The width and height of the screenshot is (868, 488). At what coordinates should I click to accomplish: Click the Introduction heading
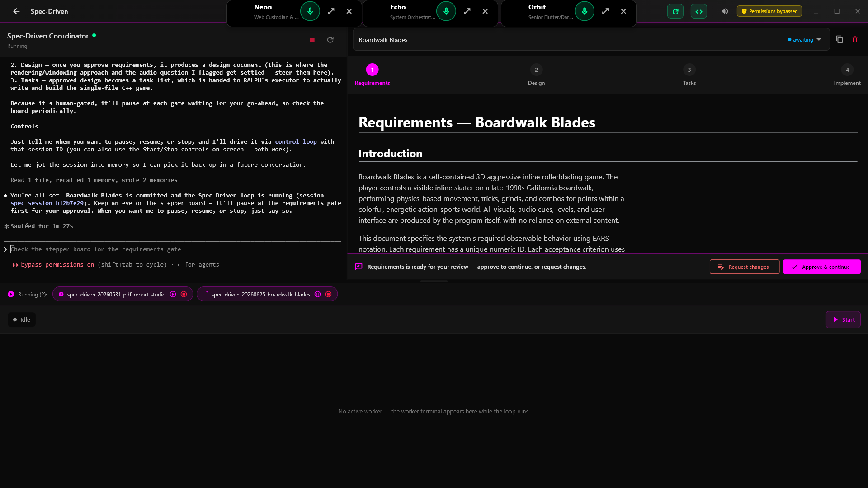tap(390, 154)
